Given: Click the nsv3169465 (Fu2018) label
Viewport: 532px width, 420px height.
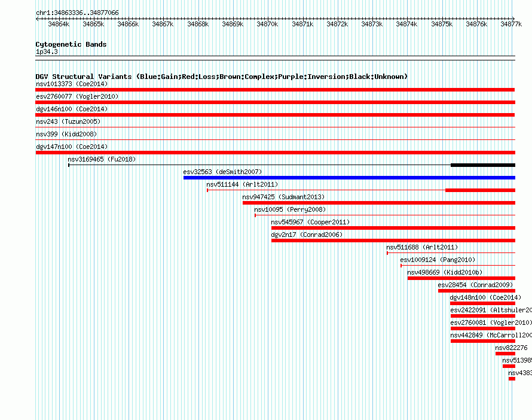Looking at the screenshot, I should click(x=102, y=159).
